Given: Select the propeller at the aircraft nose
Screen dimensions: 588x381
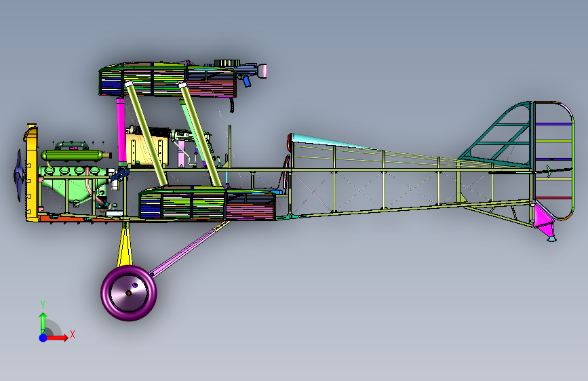Looking at the screenshot, I should [19, 175].
